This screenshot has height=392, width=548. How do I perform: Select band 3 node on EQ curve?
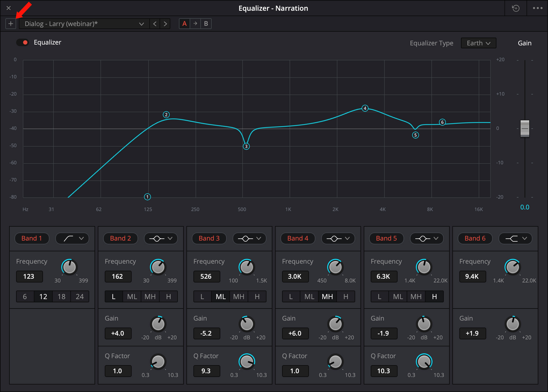point(246,146)
